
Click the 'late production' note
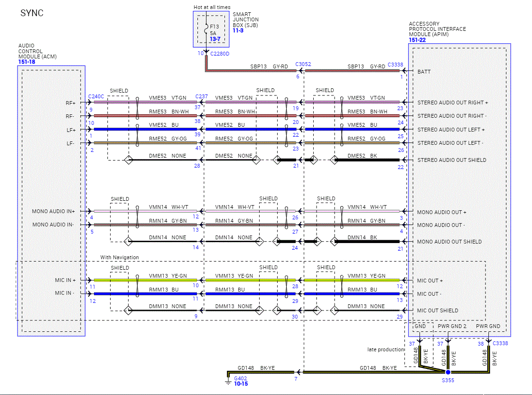point(386,349)
